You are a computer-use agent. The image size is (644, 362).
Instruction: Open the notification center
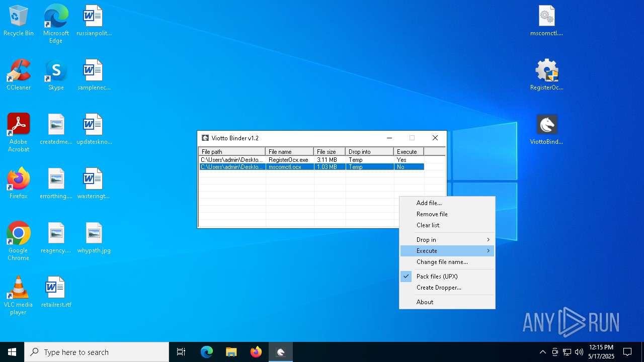pos(627,352)
